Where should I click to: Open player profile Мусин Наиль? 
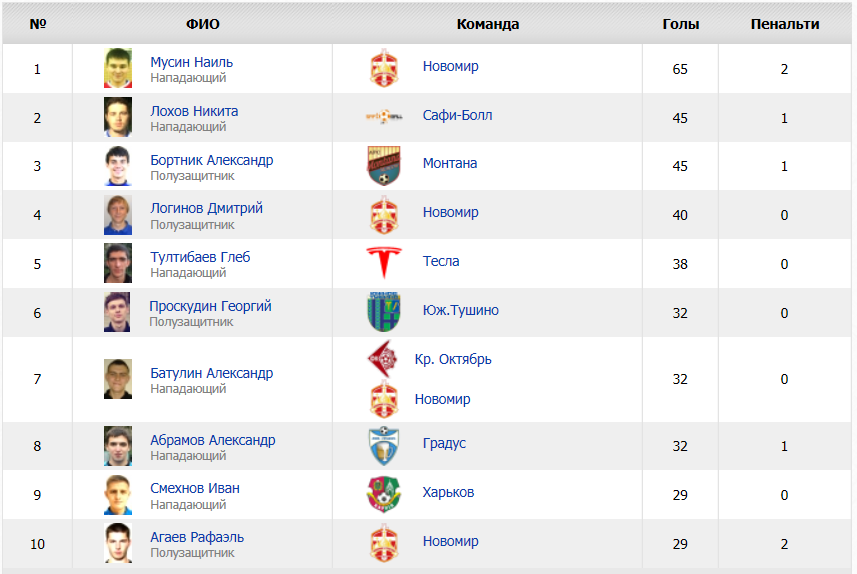pos(191,62)
